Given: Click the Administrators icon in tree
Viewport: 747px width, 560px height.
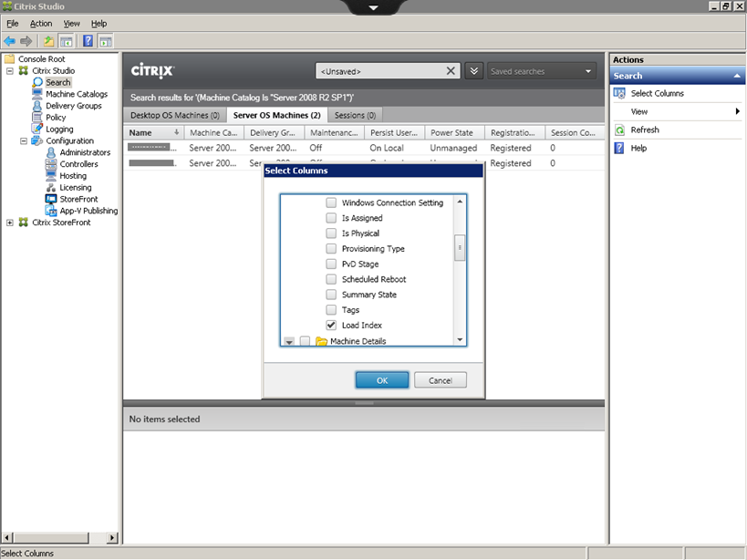Looking at the screenshot, I should tap(51, 152).
